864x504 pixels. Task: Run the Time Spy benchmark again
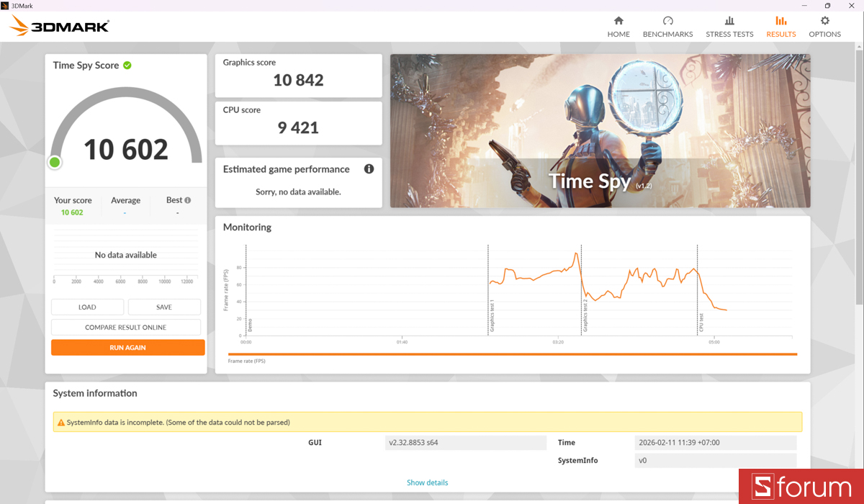(127, 347)
